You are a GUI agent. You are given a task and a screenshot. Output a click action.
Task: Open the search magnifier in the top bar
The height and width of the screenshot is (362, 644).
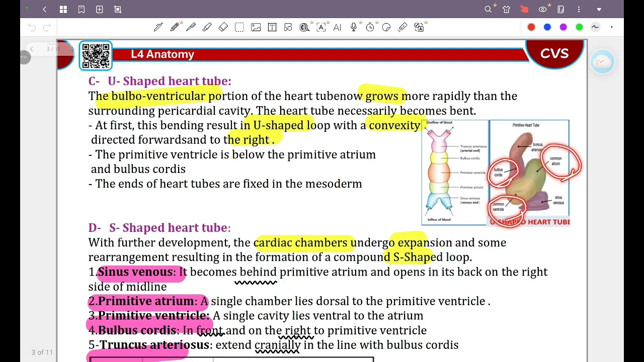coord(488,9)
